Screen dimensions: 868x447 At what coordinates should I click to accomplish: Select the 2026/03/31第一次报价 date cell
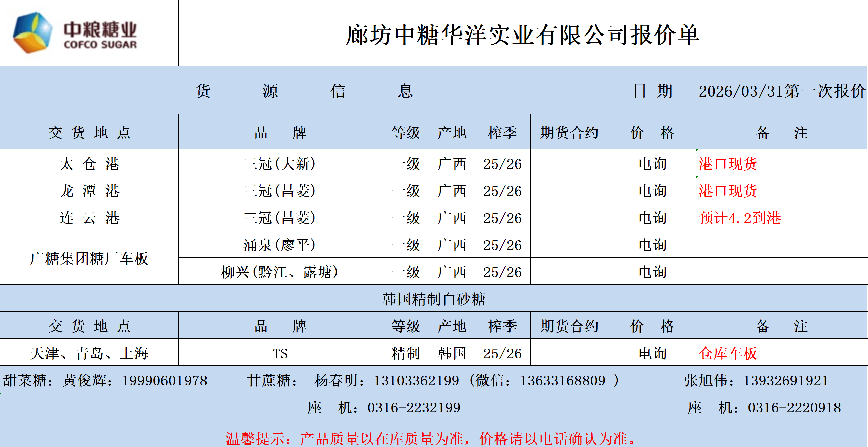coord(782,90)
